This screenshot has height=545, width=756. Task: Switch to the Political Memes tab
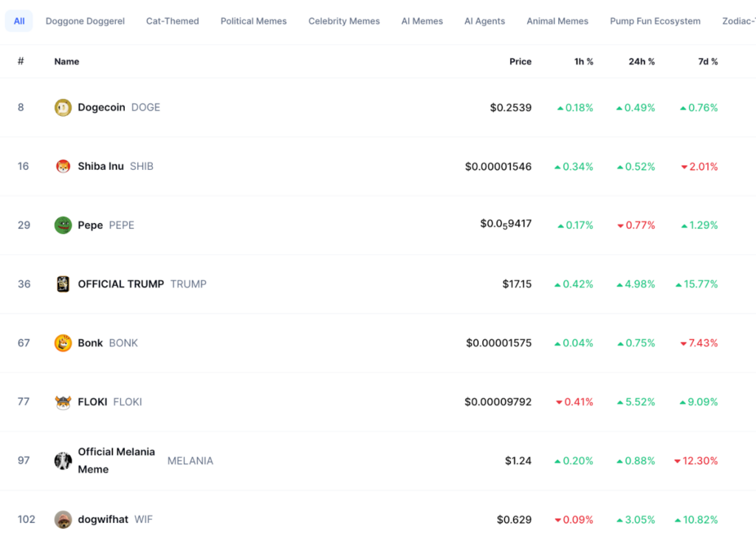[253, 21]
